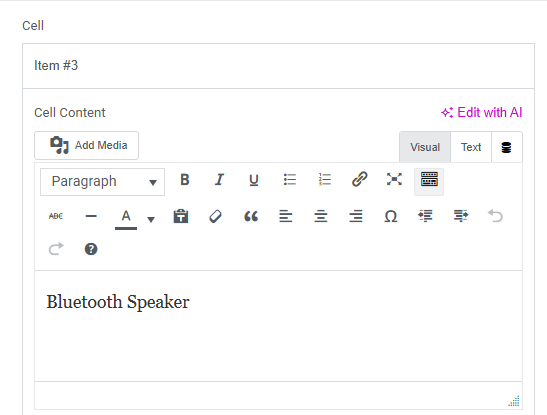Select the Visual editor tab
Viewport: 547px width, 415px height.
[x=425, y=147]
